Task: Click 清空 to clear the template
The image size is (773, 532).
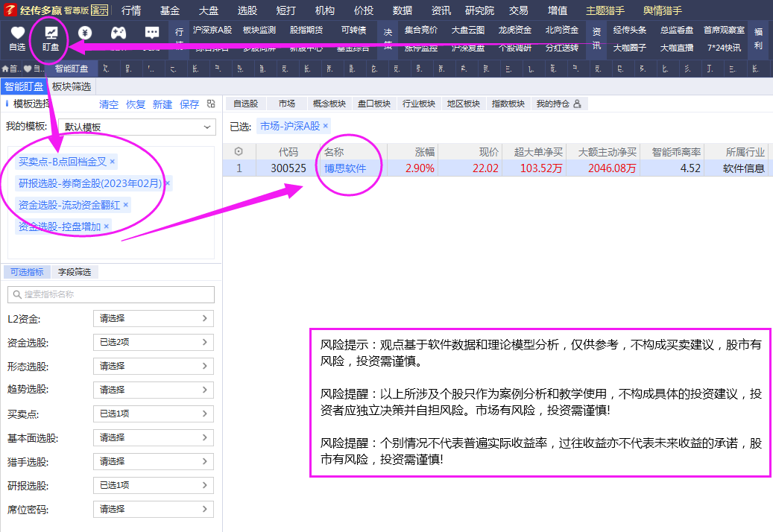Action: (109, 104)
